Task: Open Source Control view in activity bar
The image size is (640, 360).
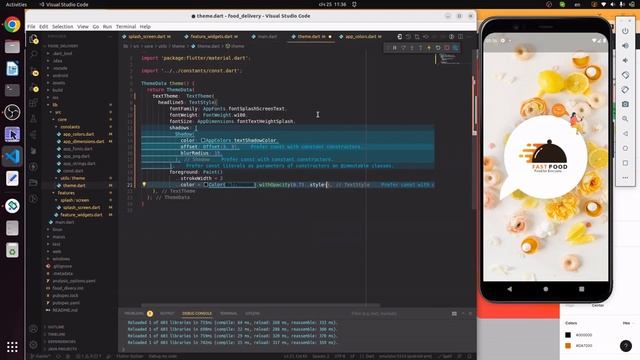Action: [x=34, y=72]
